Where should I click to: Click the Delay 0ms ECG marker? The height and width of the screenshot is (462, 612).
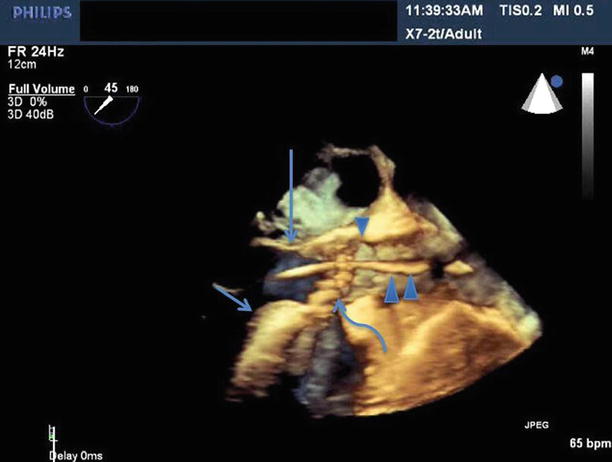tap(77, 455)
